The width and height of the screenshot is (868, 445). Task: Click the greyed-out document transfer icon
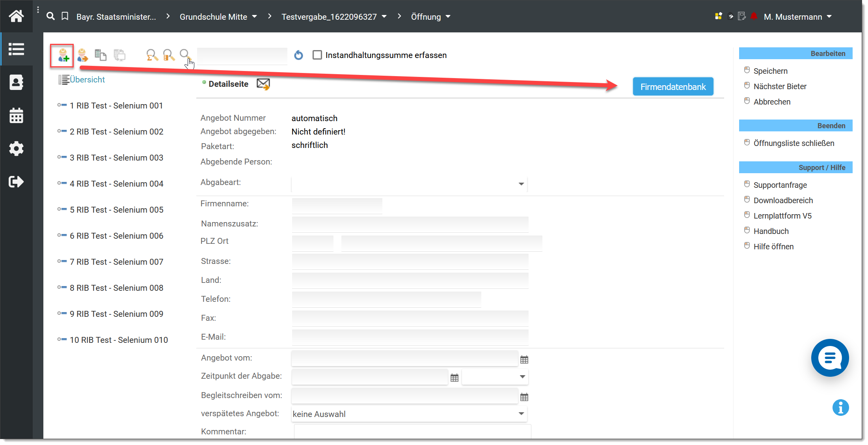point(120,55)
